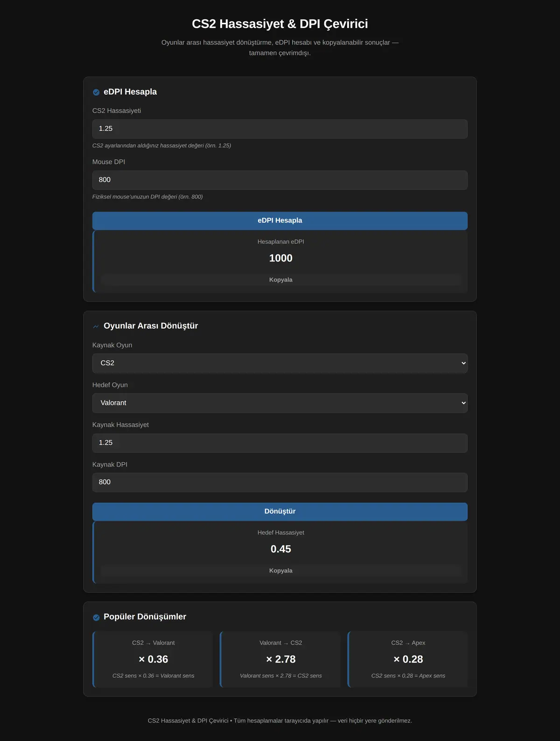The width and height of the screenshot is (560, 741).
Task: Click the dropdown arrow on Kaynak Oyun
Action: [463, 363]
